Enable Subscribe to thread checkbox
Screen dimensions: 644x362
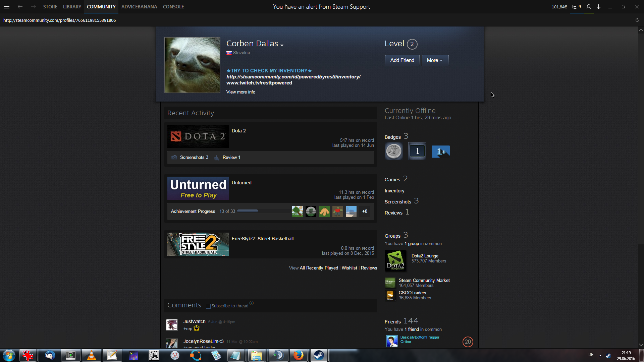click(x=208, y=306)
